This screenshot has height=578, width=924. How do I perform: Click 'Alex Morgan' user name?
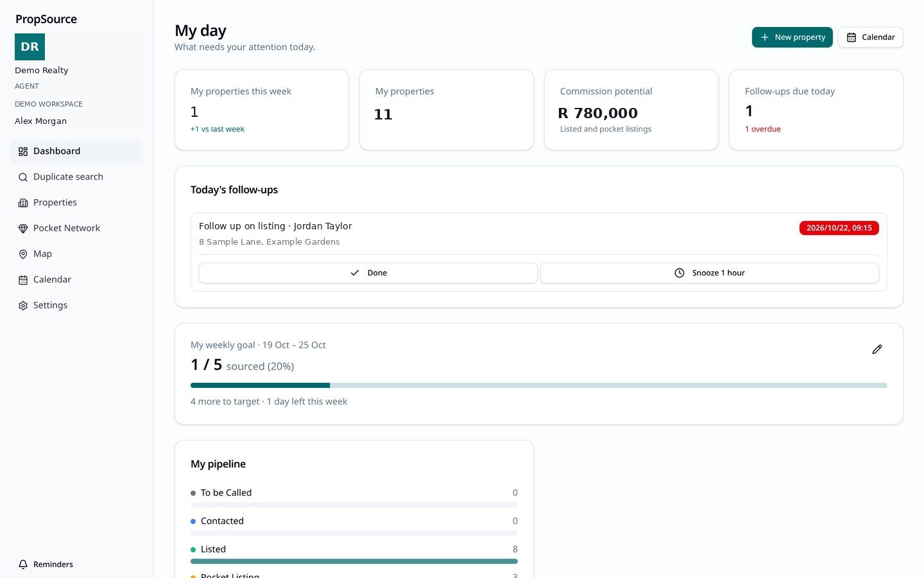point(41,121)
